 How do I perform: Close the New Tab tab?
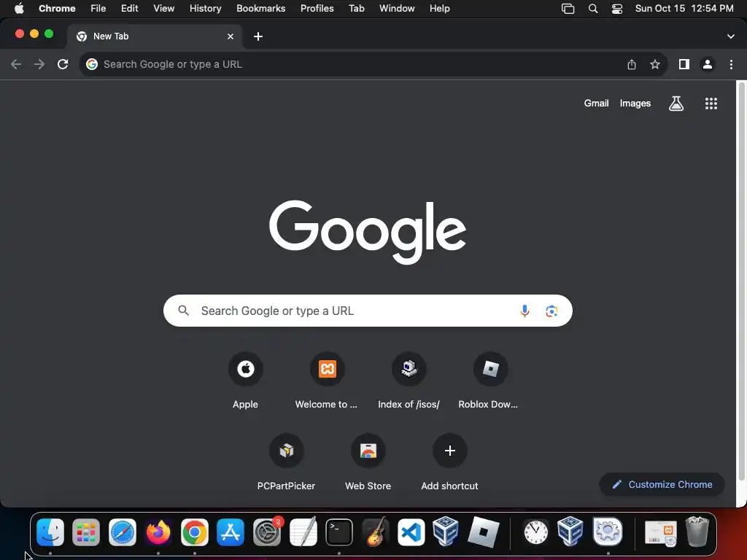(x=231, y=36)
